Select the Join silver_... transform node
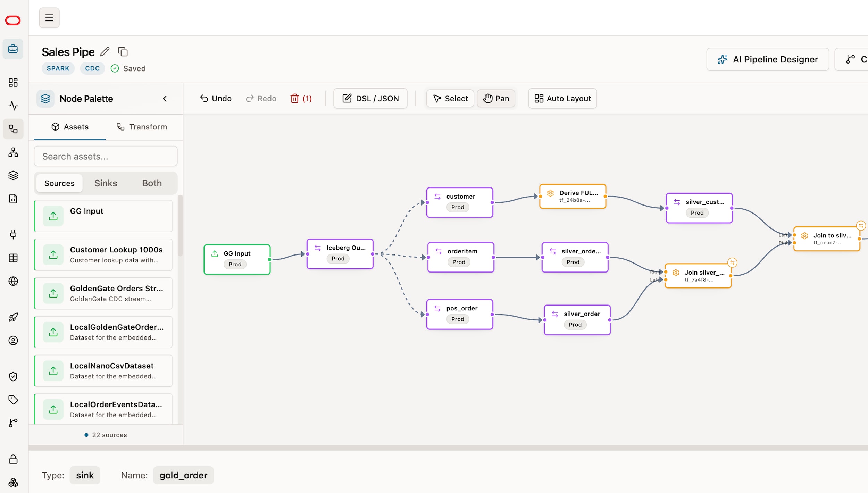 (698, 276)
